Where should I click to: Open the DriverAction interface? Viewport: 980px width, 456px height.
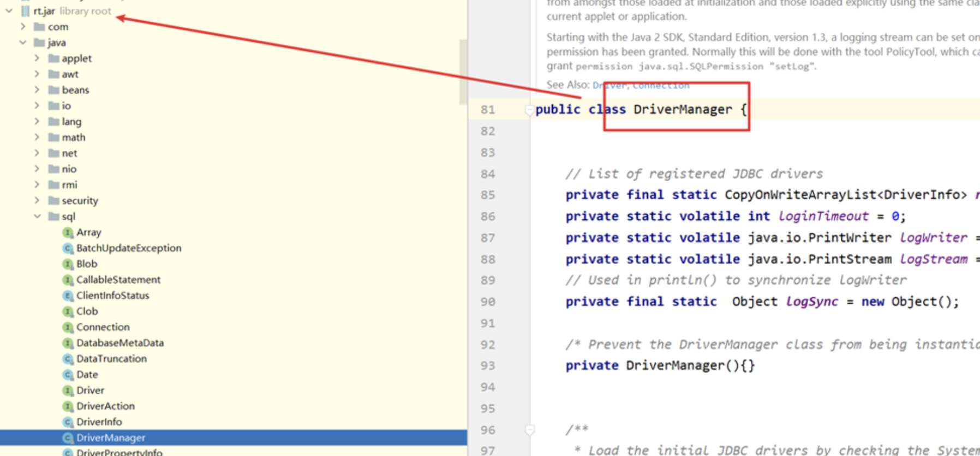coord(105,406)
